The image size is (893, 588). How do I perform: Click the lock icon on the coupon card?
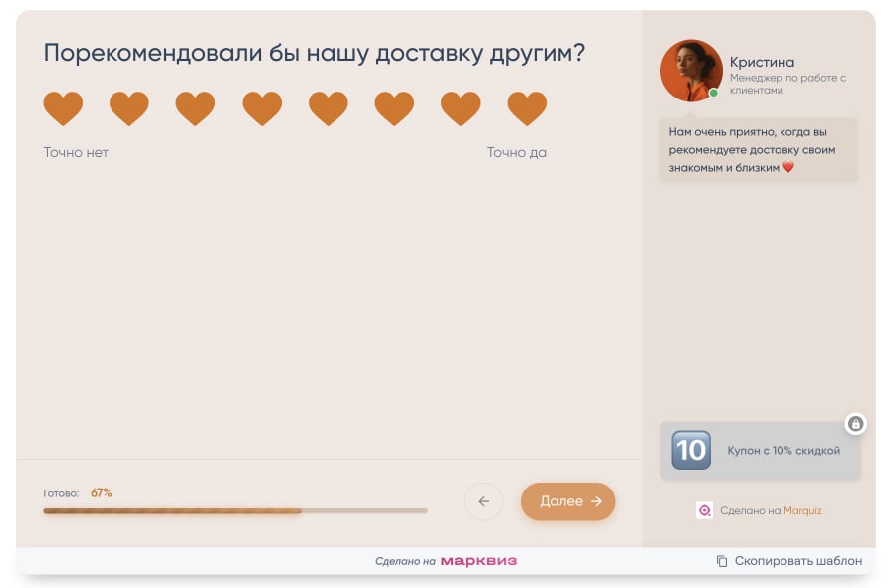856,424
